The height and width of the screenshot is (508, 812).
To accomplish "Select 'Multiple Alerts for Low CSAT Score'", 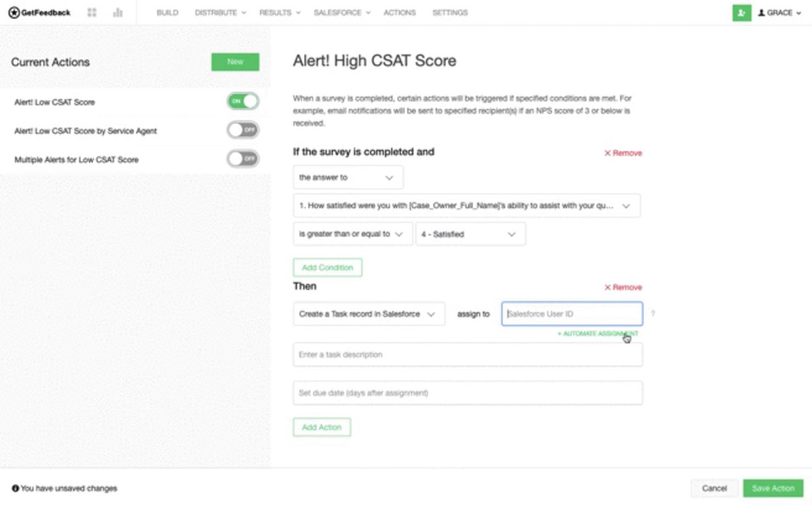I will pos(76,160).
